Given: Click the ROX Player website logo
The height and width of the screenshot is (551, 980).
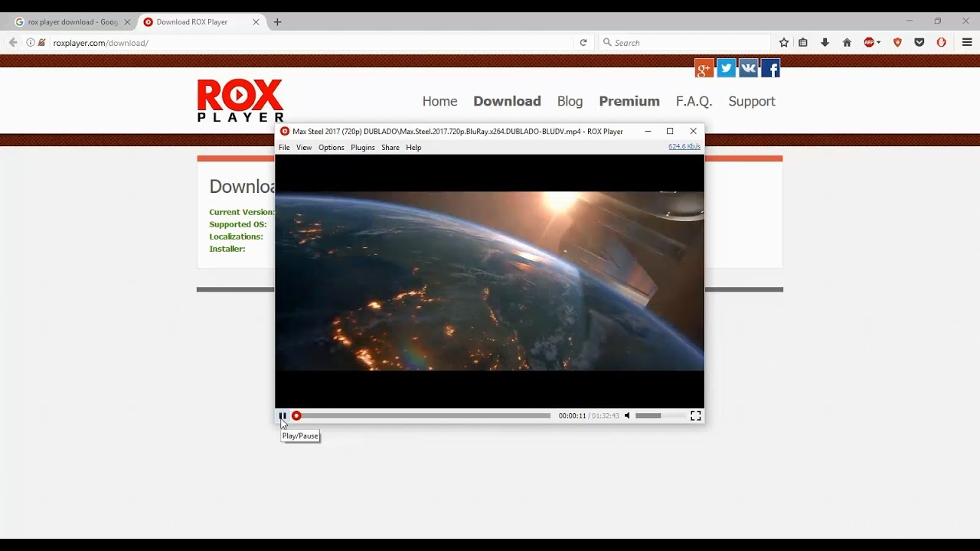Looking at the screenshot, I should 240,100.
